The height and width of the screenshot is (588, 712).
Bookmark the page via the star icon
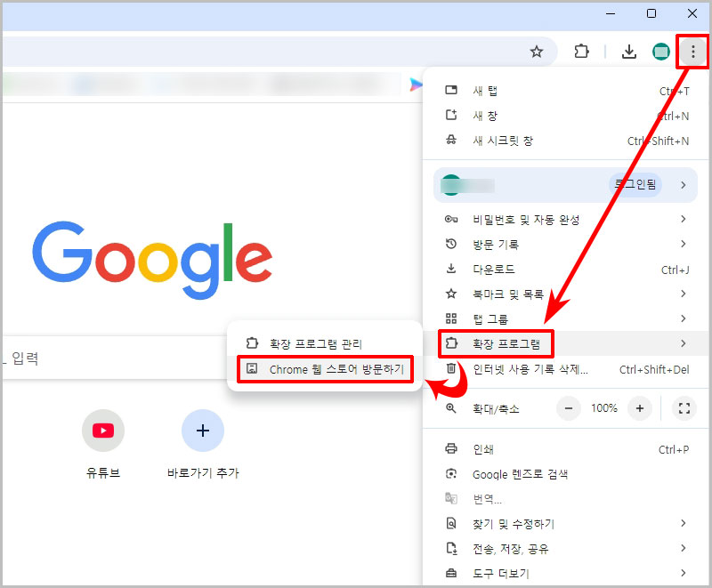coord(537,51)
